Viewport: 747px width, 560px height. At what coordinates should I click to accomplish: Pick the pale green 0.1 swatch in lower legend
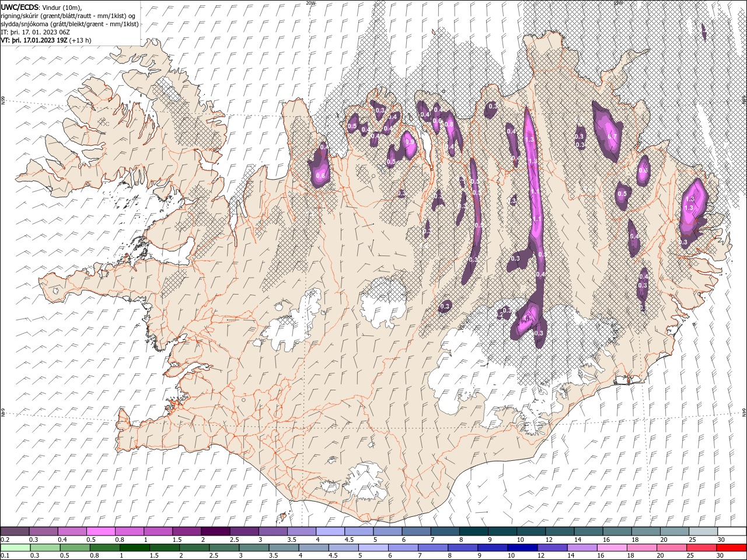coord(16,548)
